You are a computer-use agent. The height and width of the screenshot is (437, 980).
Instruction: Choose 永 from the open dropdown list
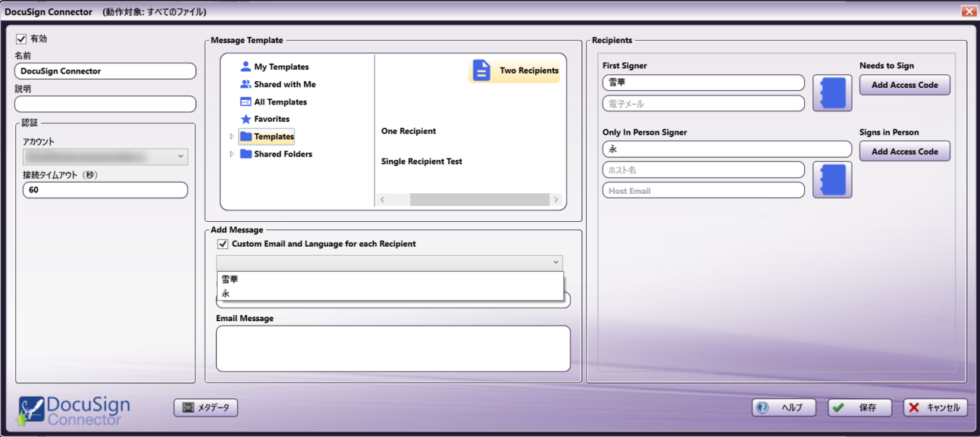tap(390, 293)
